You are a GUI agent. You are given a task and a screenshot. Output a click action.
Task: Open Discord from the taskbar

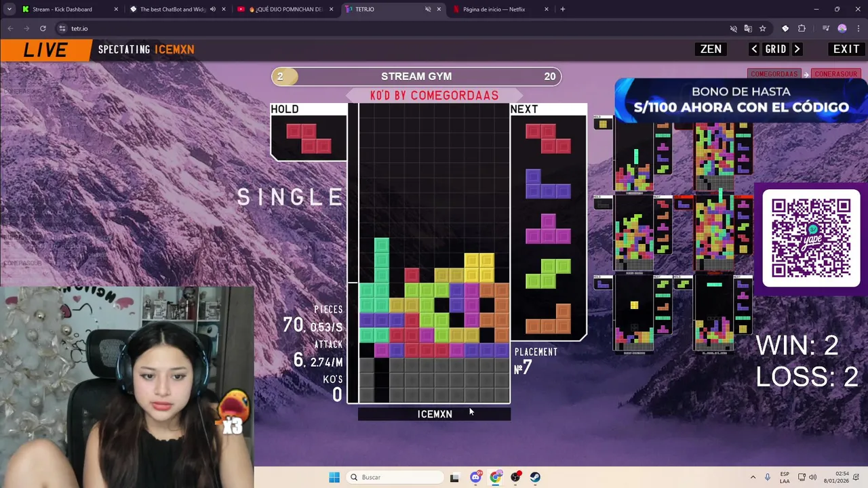(x=475, y=477)
